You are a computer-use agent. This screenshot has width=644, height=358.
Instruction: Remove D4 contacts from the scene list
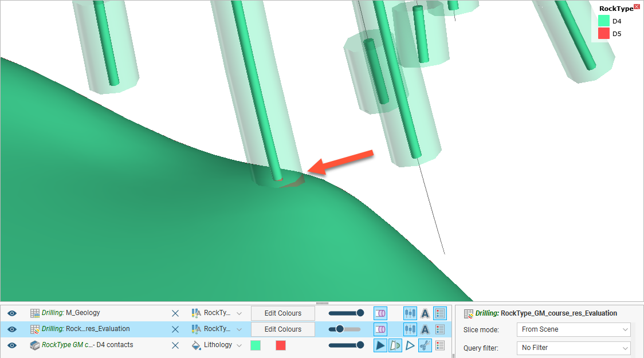[x=175, y=345]
